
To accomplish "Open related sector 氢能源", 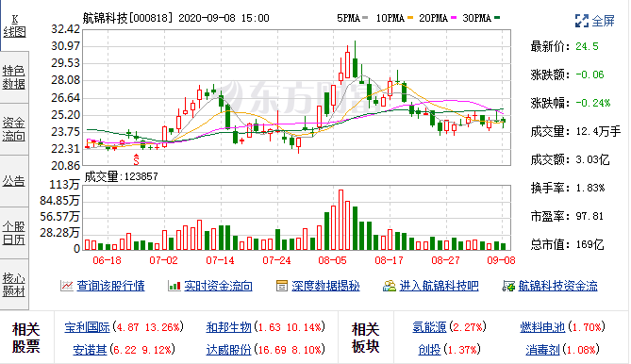I will pos(429,327).
